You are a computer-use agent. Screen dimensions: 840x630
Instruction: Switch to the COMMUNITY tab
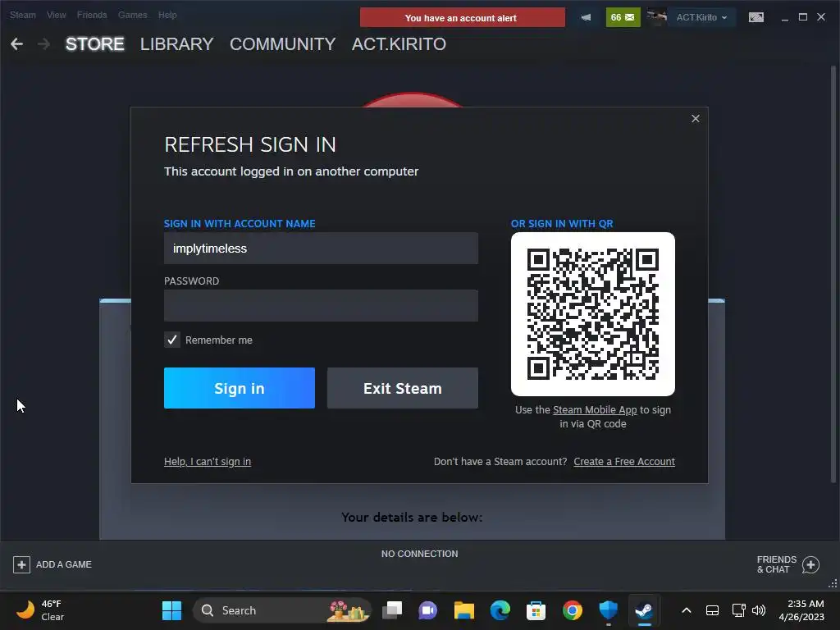(x=283, y=44)
